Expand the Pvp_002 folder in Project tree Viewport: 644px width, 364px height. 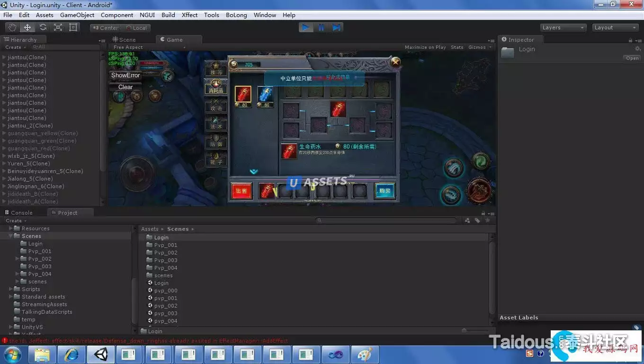coord(18,259)
